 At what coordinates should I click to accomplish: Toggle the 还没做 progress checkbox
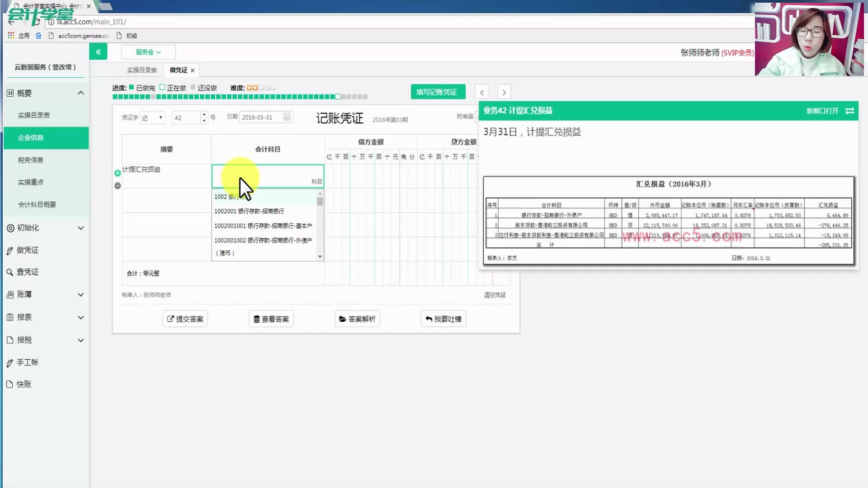click(193, 87)
